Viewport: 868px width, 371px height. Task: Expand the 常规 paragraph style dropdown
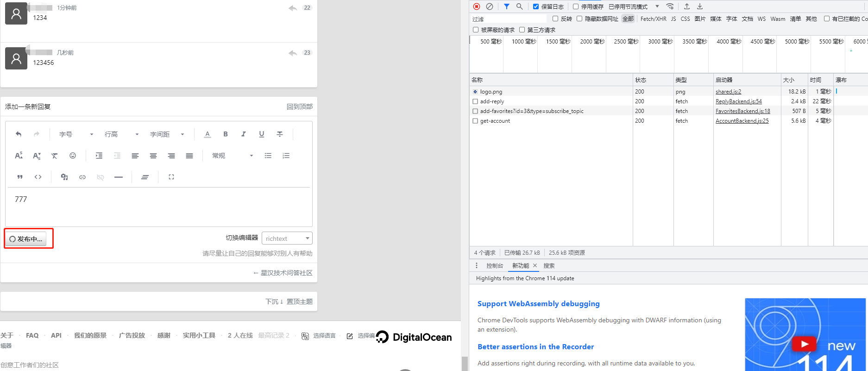pos(232,156)
